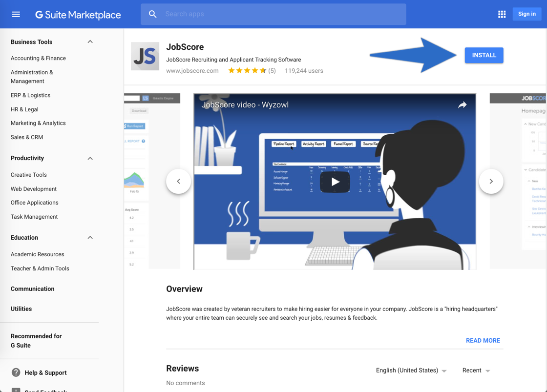This screenshot has width=547, height=392.
Task: Install the JobScore app
Action: [x=484, y=55]
